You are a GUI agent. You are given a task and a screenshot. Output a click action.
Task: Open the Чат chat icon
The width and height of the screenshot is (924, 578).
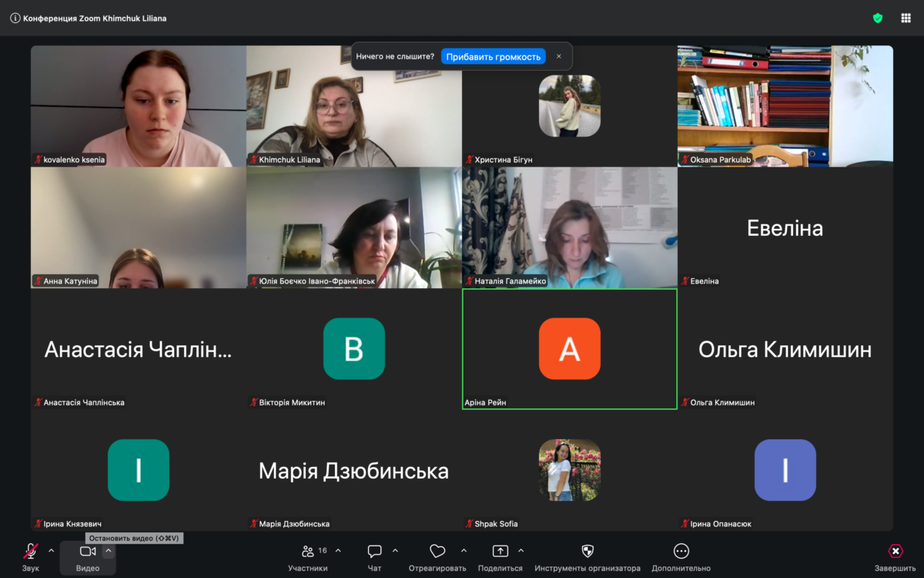pyautogui.click(x=374, y=557)
